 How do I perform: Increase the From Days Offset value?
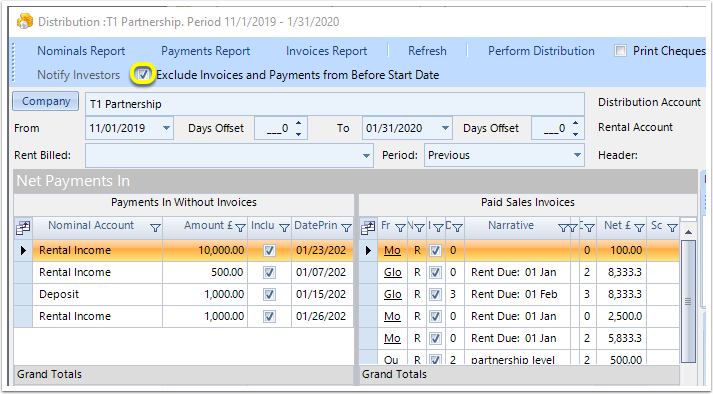tap(298, 123)
